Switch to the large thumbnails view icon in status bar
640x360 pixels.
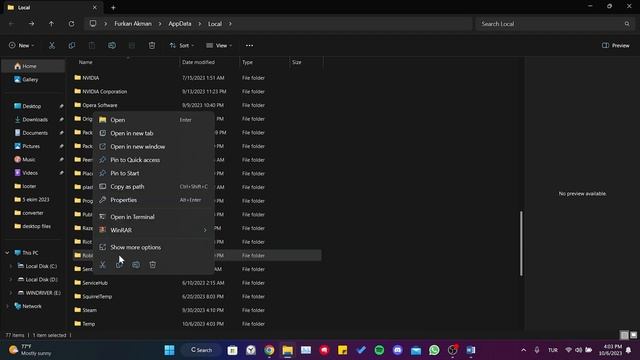633,335
